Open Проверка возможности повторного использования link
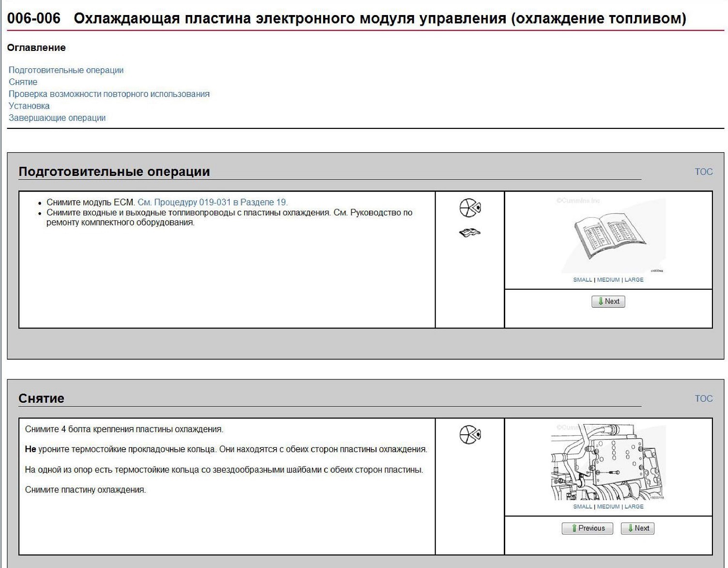This screenshot has width=728, height=568. (x=109, y=94)
